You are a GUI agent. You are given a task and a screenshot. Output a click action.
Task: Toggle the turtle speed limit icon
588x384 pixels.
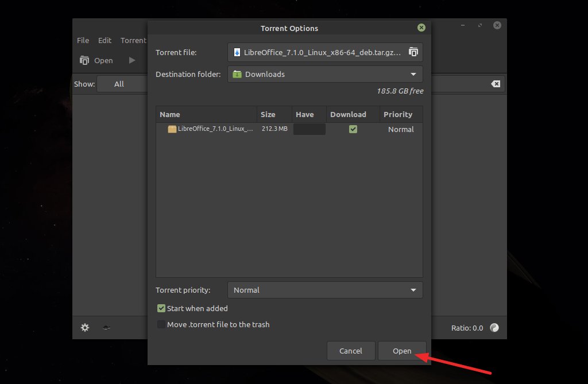106,328
